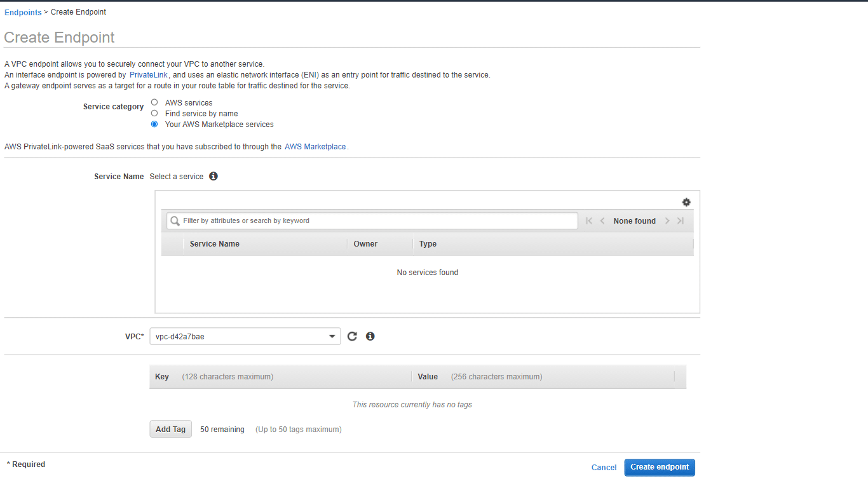The height and width of the screenshot is (488, 868).
Task: Click the Key column header in tags
Action: click(x=162, y=377)
